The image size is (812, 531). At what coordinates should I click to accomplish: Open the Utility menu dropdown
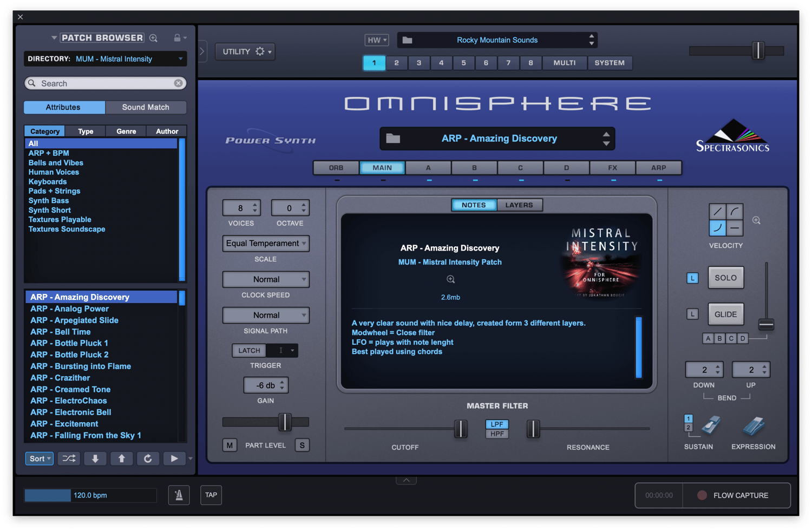pos(245,51)
